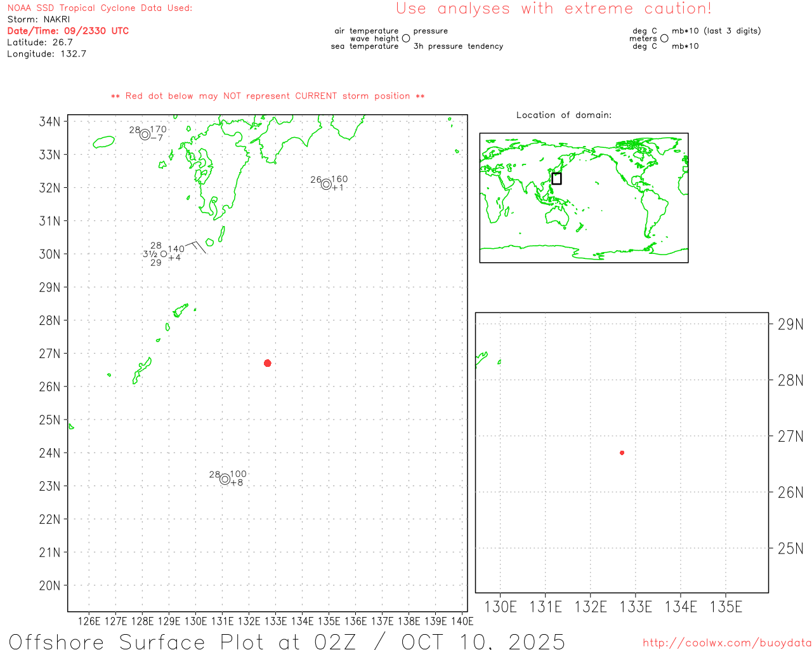Click 'NOAA SSD Tropical Cyclone Data Used:' heading
The height and width of the screenshot is (650, 812).
(100, 8)
